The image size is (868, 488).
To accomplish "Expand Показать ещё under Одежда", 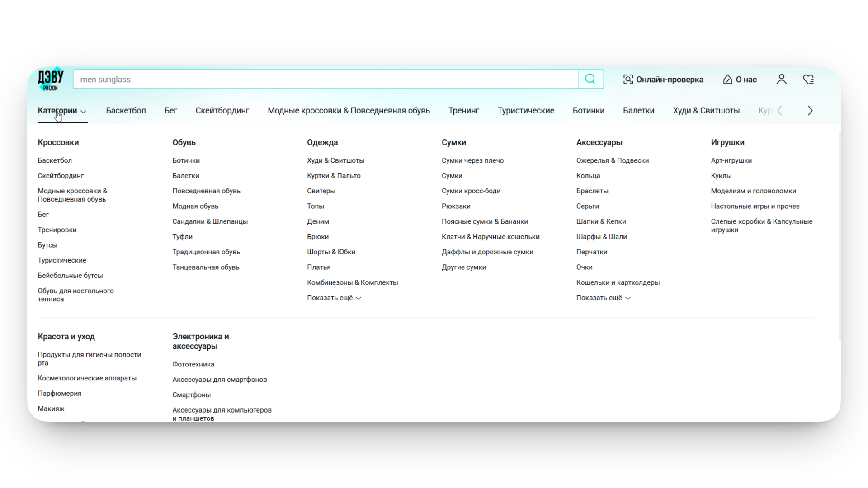I will coord(334,298).
